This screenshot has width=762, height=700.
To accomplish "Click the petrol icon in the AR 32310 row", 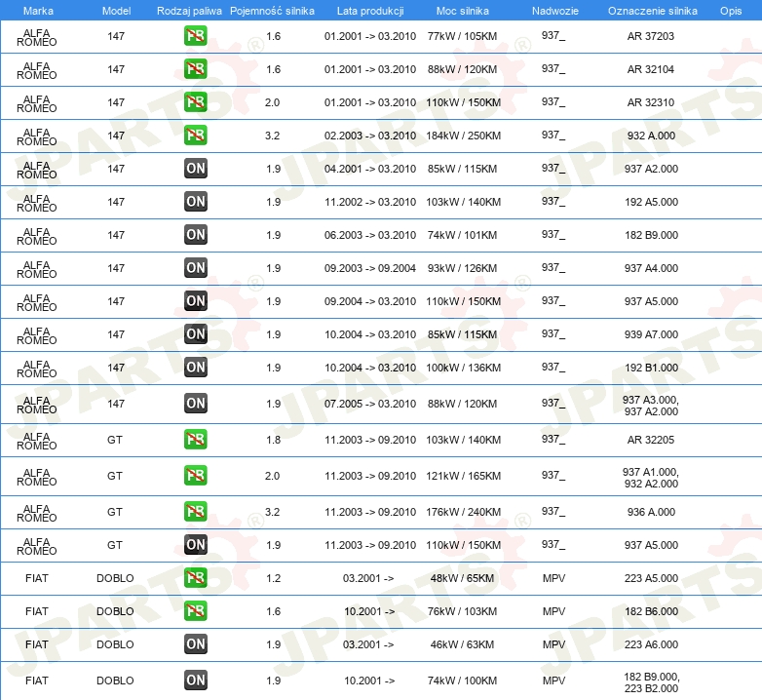I will [x=195, y=102].
